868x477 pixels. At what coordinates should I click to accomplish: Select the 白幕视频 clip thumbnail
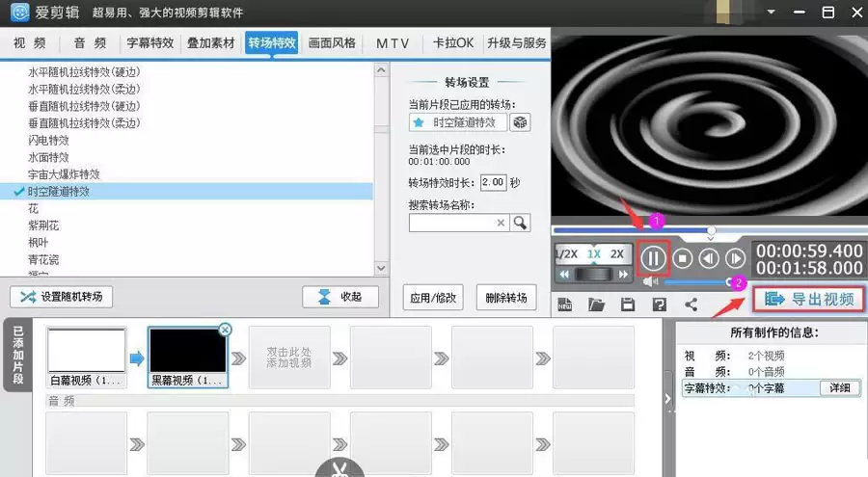(x=87, y=351)
